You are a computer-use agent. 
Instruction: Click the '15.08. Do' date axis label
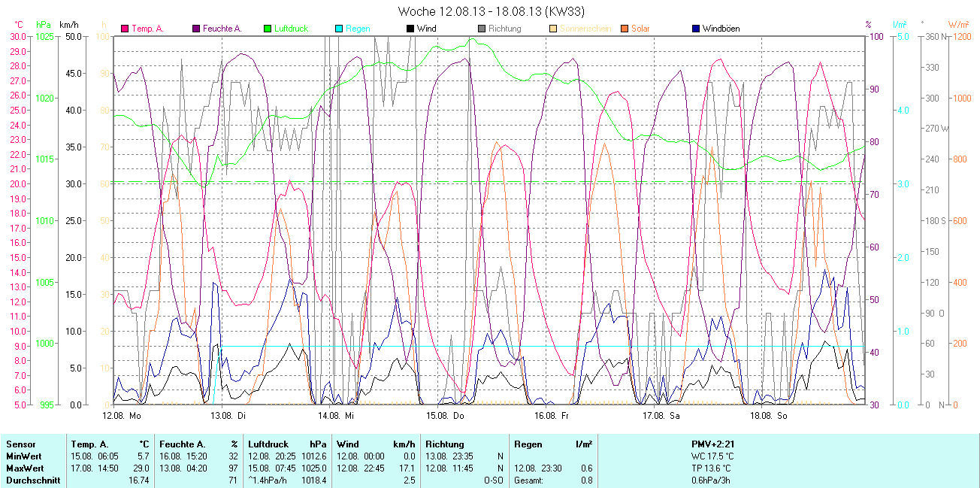[445, 415]
